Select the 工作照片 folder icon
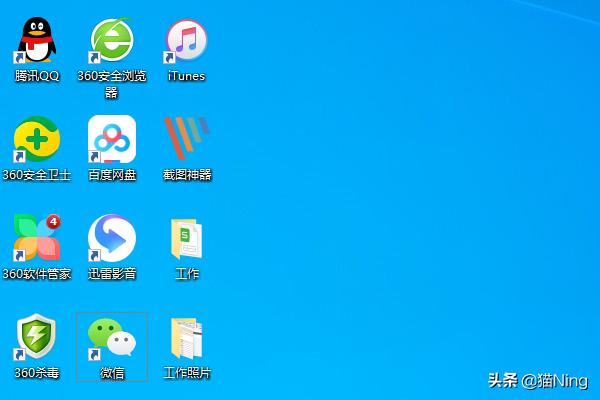Viewport: 600px width, 400px height. (x=186, y=339)
